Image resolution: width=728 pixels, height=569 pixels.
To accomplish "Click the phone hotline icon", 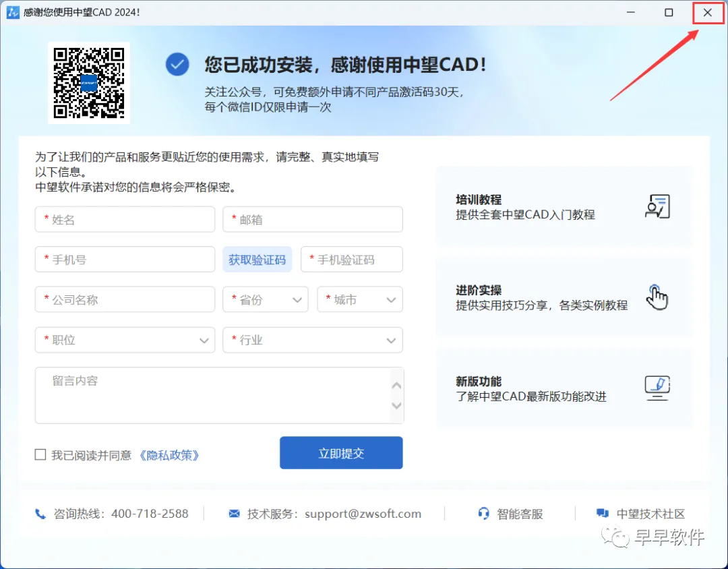I will tap(40, 514).
